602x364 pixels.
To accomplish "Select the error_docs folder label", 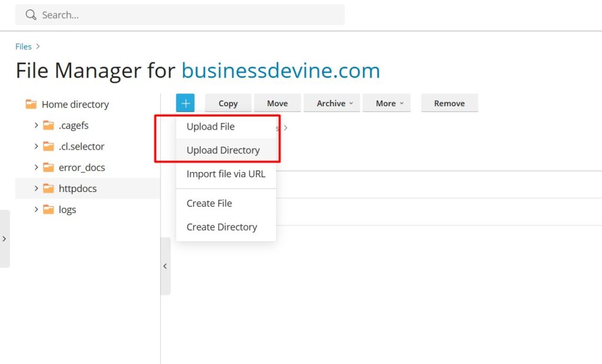I will 82,168.
